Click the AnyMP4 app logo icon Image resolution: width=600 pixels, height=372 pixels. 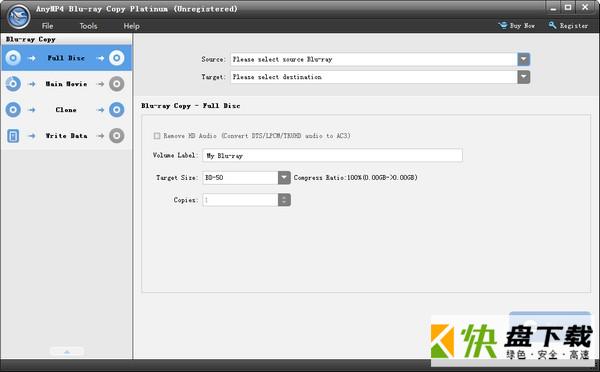tap(18, 16)
